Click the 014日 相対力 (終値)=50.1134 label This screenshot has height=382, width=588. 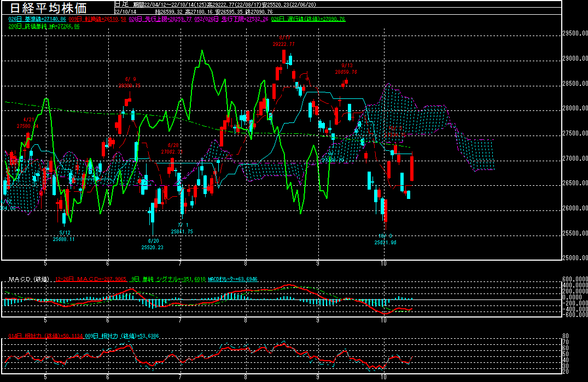click(45, 336)
